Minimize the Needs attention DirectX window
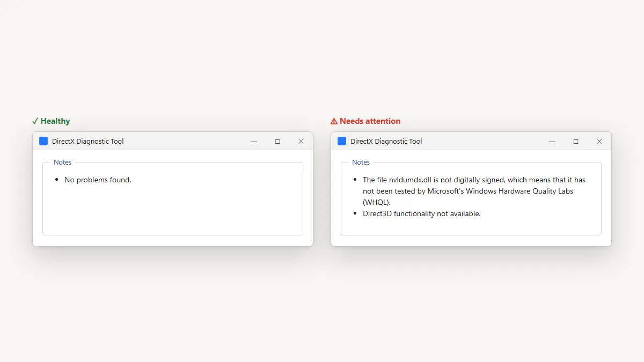The width and height of the screenshot is (644, 362). pos(552,142)
